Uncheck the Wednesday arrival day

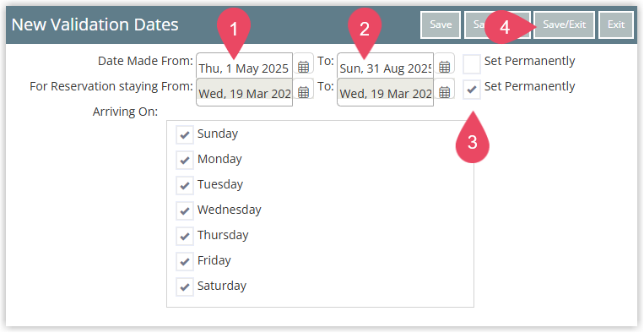[x=185, y=211]
